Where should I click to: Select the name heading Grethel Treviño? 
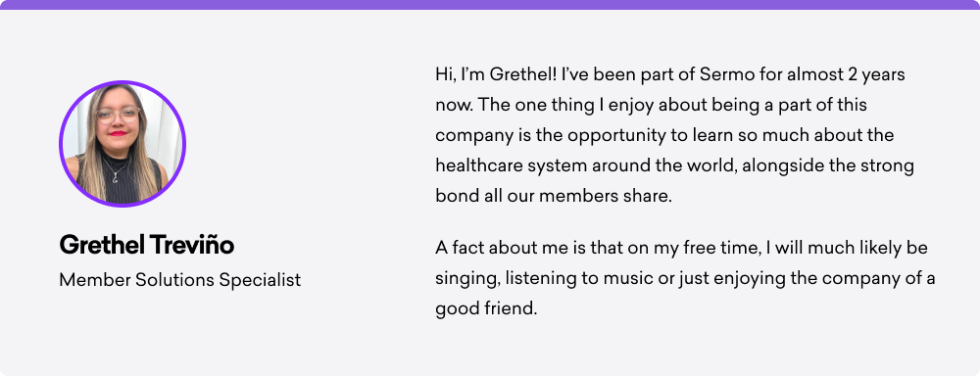point(146,245)
